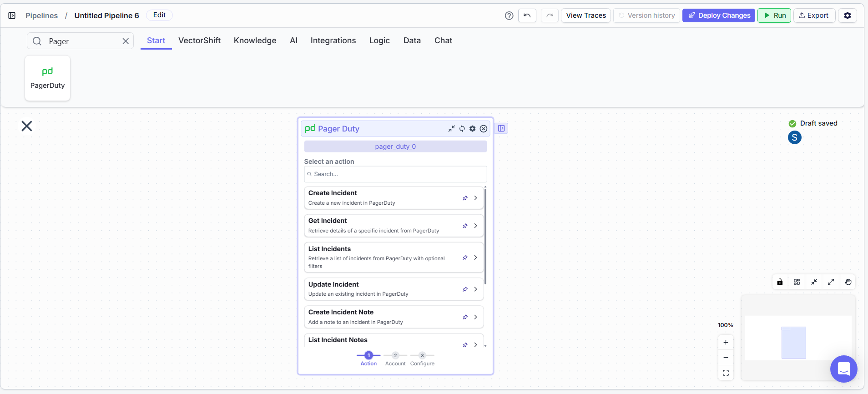Image resolution: width=868 pixels, height=394 pixels.
Task: Open the AI tab
Action: pos(293,40)
